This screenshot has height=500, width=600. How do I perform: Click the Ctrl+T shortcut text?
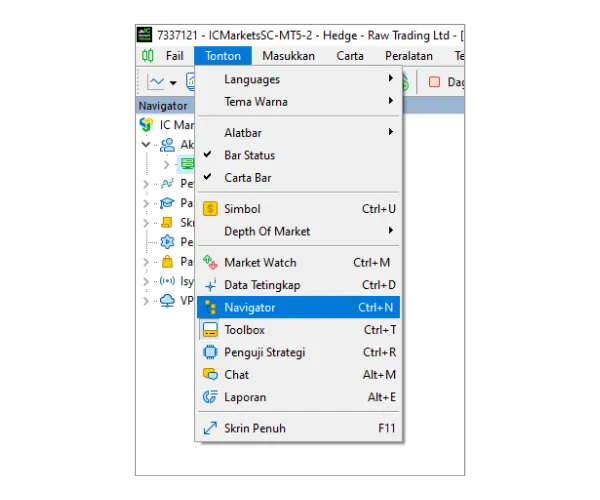point(380,330)
